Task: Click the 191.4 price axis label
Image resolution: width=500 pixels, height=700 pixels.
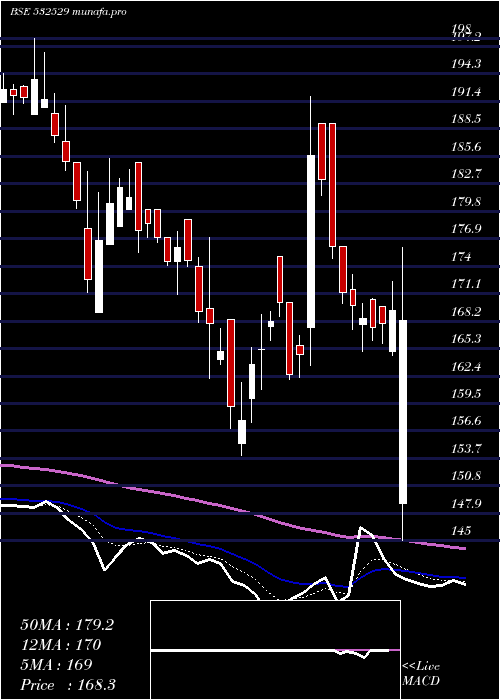Action: [x=466, y=92]
